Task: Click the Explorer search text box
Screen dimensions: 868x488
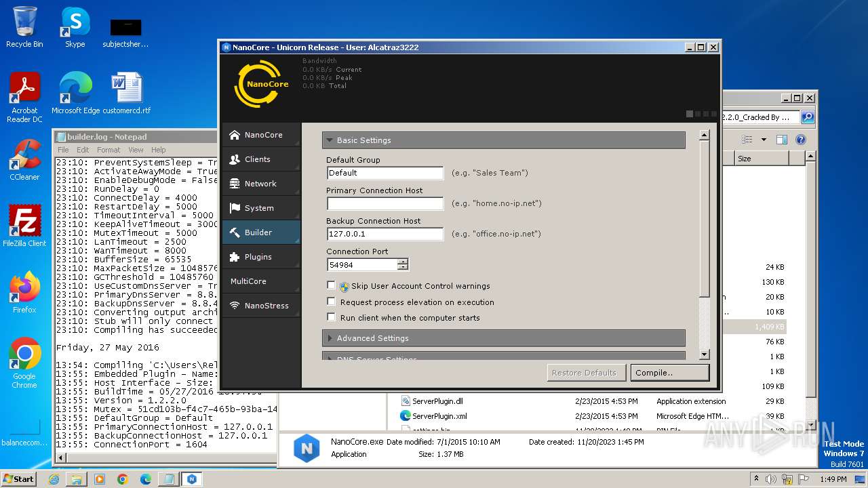Action: click(761, 117)
